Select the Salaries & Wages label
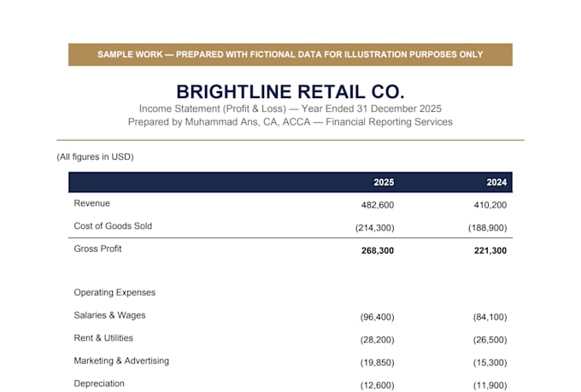This screenshot has height=392, width=581. (109, 315)
